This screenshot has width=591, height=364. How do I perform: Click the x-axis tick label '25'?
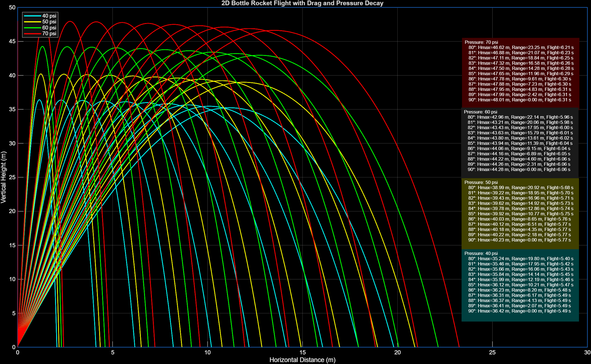[x=492, y=353]
